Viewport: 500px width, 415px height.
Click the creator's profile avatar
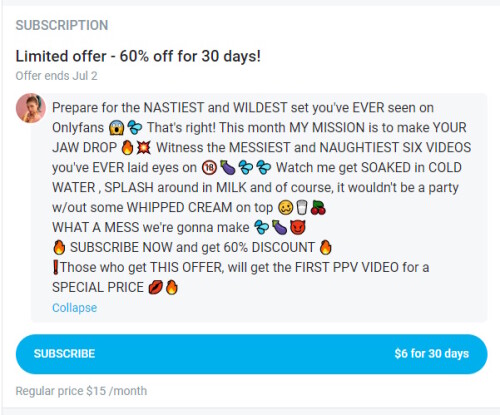tap(31, 108)
